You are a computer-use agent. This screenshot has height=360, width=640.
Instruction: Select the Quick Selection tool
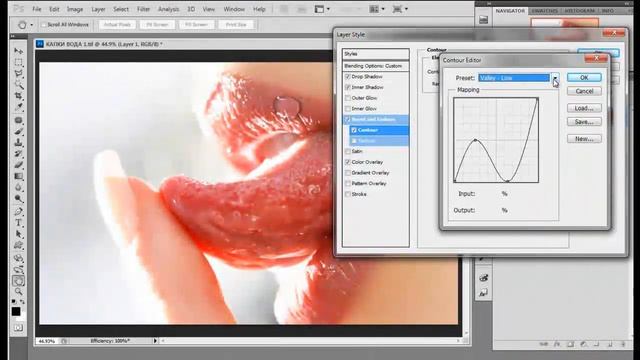click(18, 84)
